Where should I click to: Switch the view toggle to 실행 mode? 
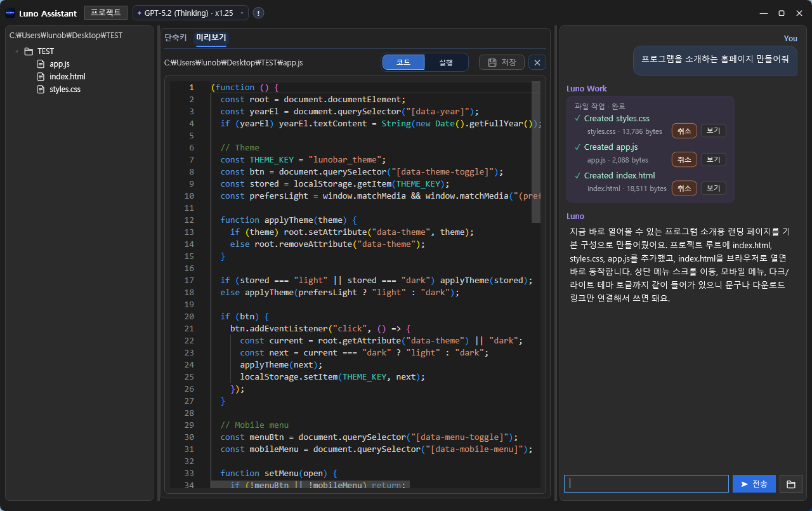tap(446, 62)
